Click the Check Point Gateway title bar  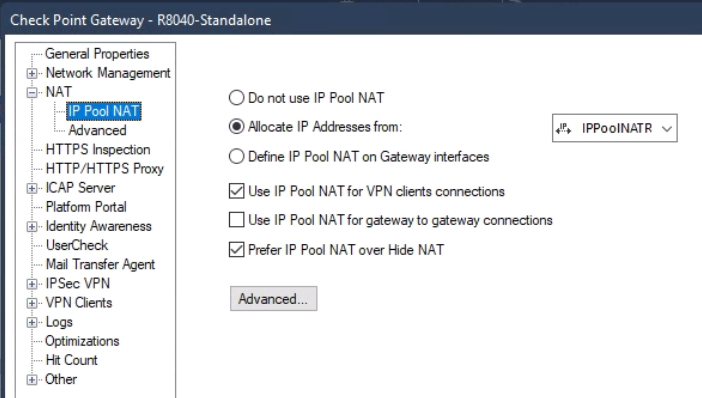pos(354,20)
